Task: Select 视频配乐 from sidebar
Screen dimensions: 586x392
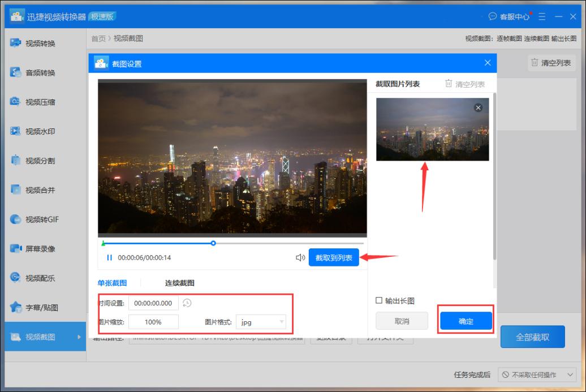Action: [x=34, y=278]
